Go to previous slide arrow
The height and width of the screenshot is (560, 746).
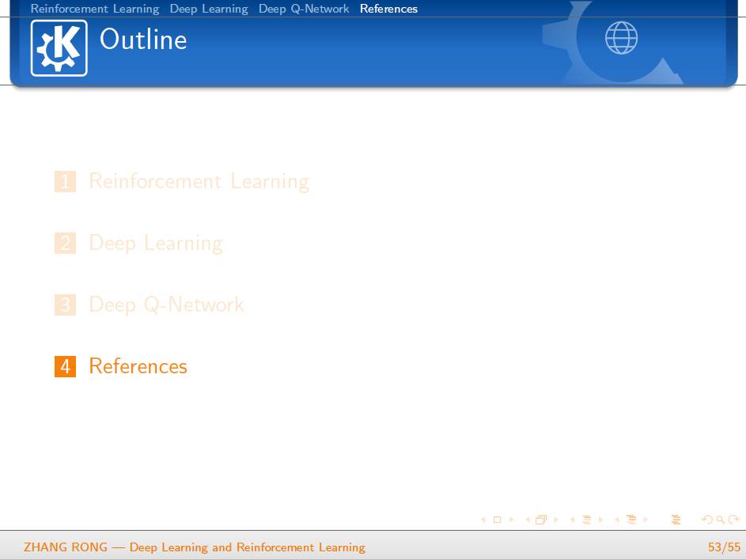(x=483, y=520)
